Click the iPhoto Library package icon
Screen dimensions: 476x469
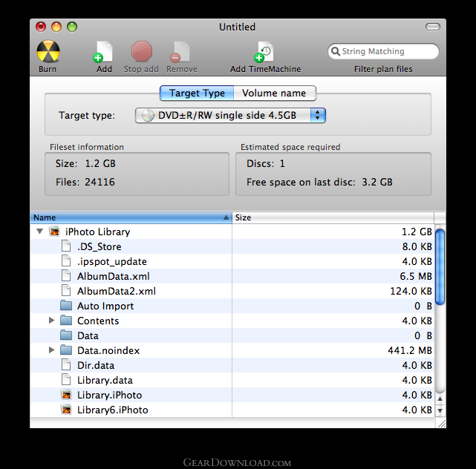[x=54, y=232]
